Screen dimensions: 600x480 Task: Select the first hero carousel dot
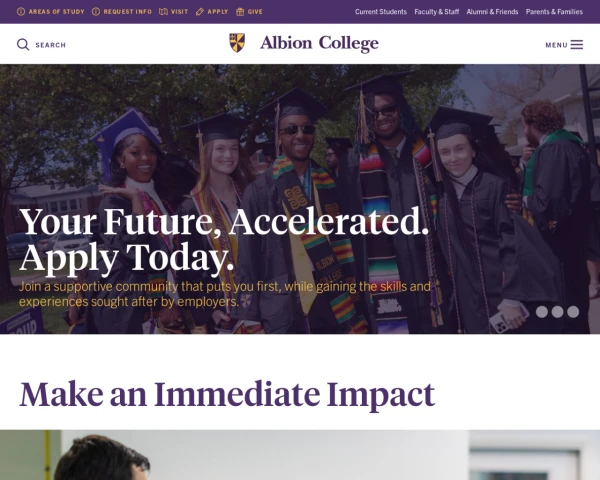[x=542, y=312]
